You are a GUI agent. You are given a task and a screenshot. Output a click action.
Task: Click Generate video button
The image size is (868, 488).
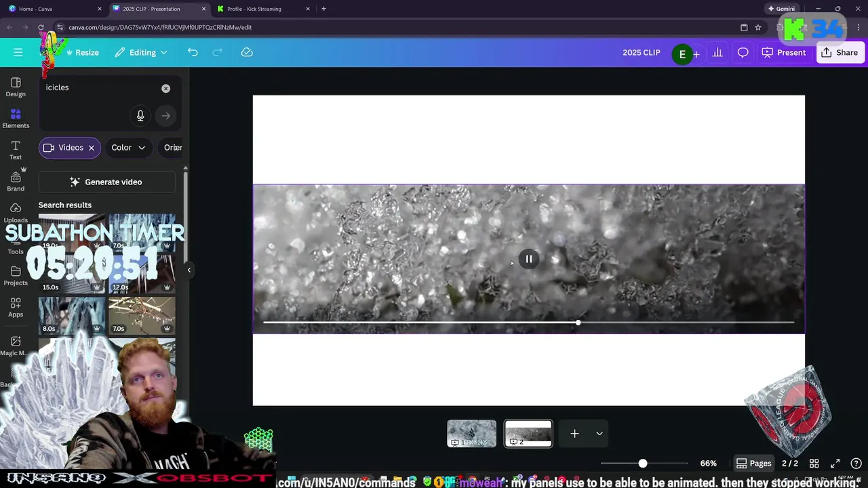point(106,182)
